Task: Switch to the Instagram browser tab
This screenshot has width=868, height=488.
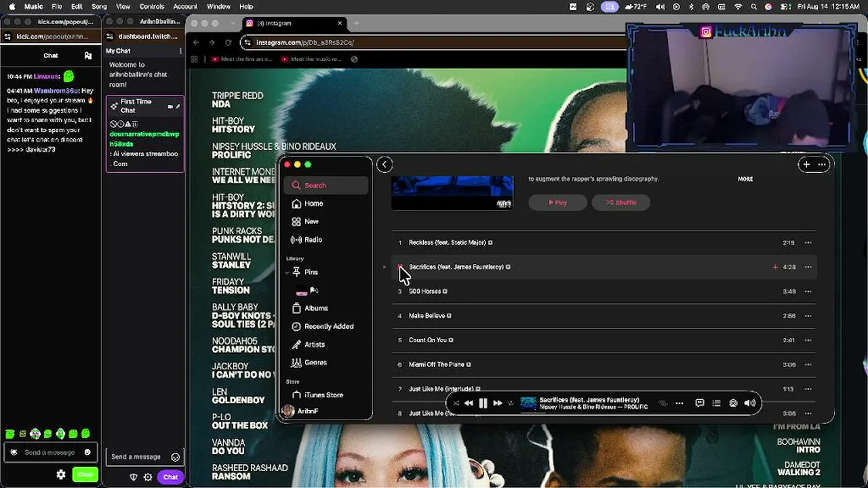Action: [295, 23]
